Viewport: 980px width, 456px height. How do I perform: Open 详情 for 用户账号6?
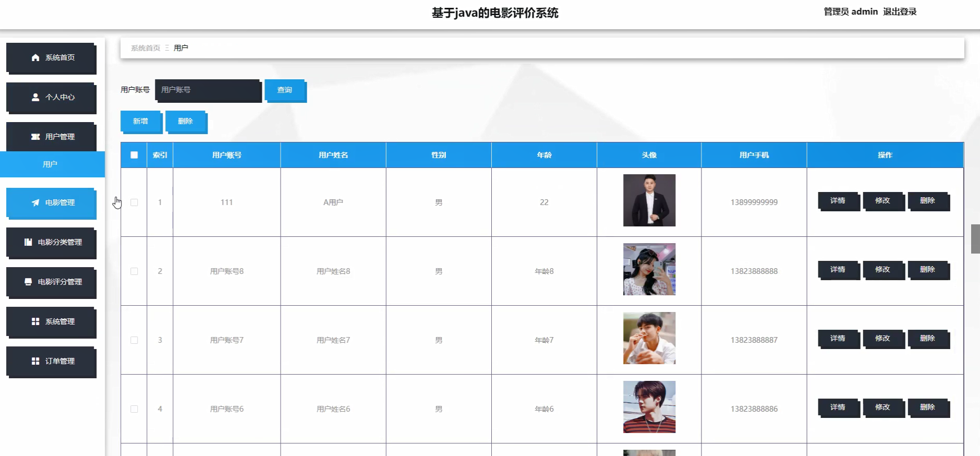tap(839, 408)
